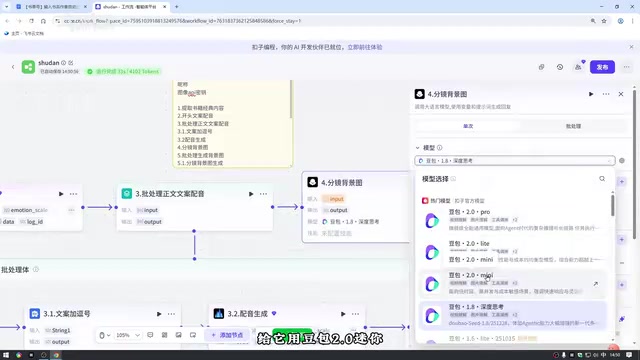The image size is (640, 360).
Task: Switch to the 单次 tab
Action: (468, 126)
